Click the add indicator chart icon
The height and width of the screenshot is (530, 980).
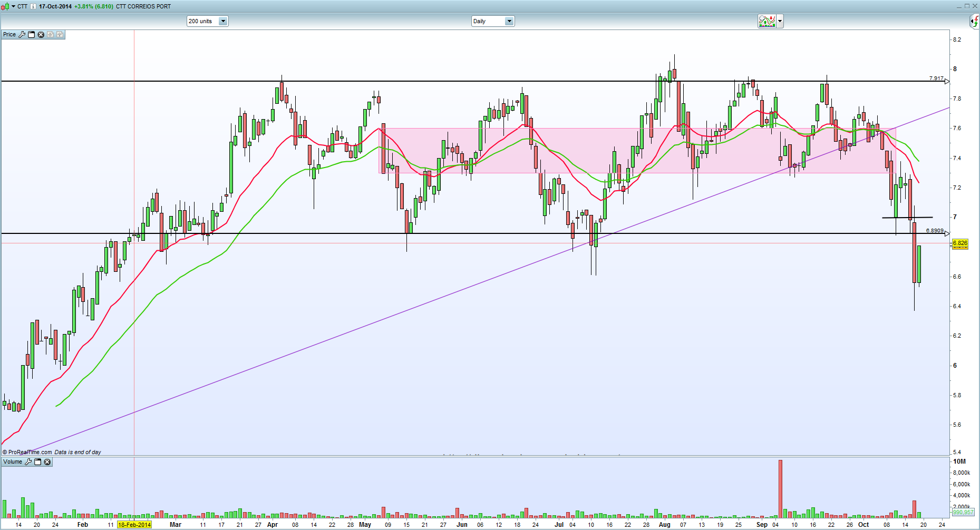pyautogui.click(x=767, y=21)
